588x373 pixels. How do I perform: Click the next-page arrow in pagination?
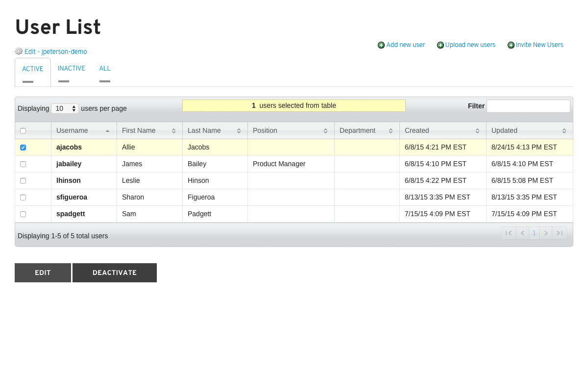click(x=546, y=233)
